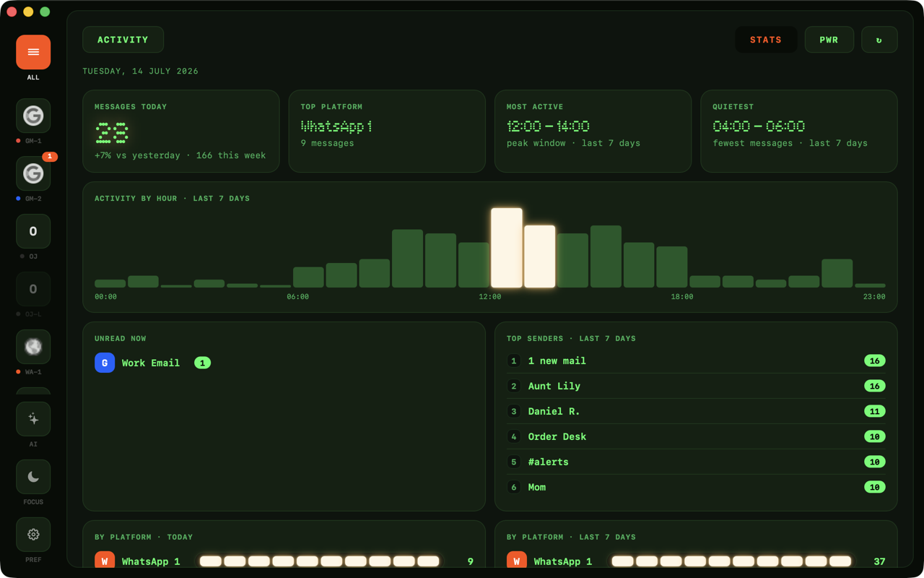Click the Quietest 04:00–06:00 card
The width and height of the screenshot is (924, 578).
[x=799, y=131]
